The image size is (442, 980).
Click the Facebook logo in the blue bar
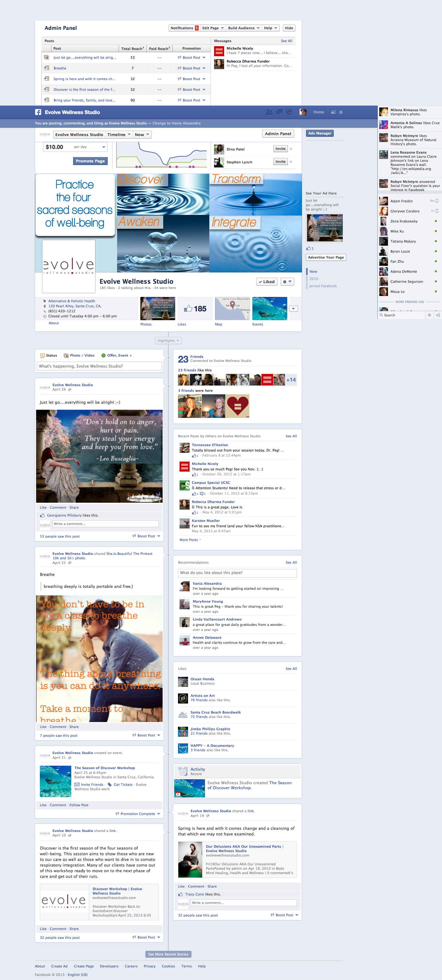tap(38, 112)
